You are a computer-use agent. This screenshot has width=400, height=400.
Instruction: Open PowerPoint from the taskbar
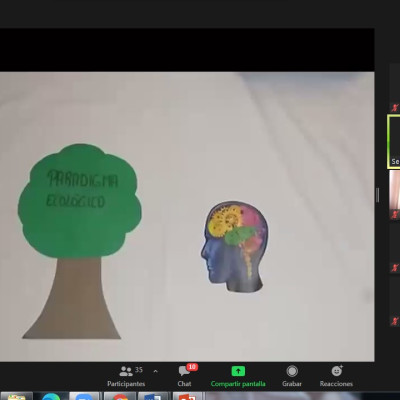(187, 396)
